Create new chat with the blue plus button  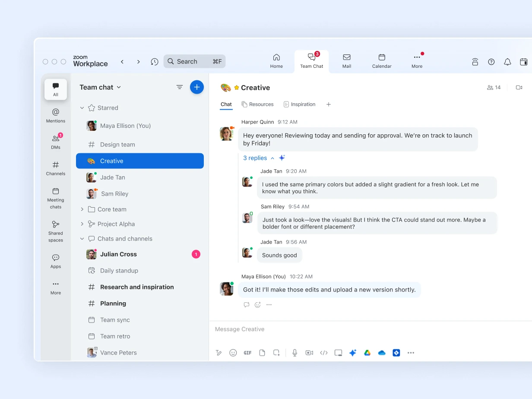click(197, 87)
